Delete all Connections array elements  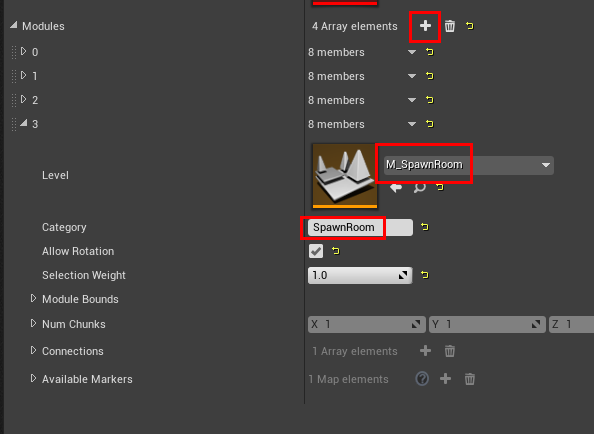(x=450, y=351)
